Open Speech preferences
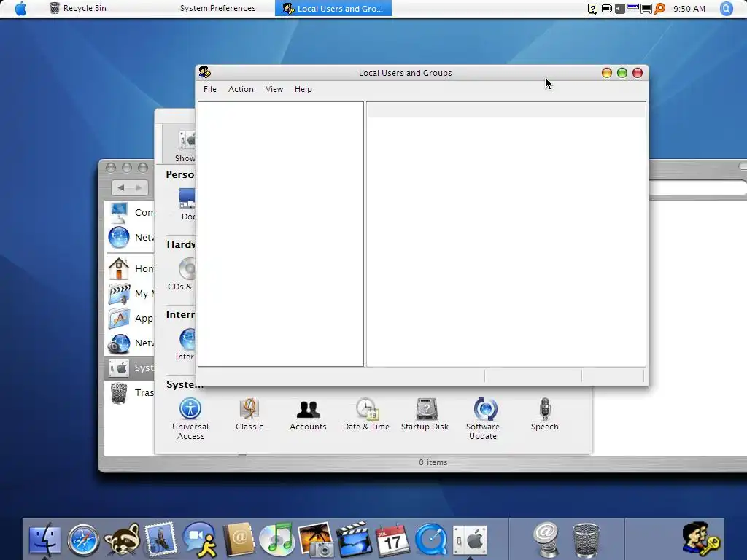The image size is (747, 560). coord(544,414)
